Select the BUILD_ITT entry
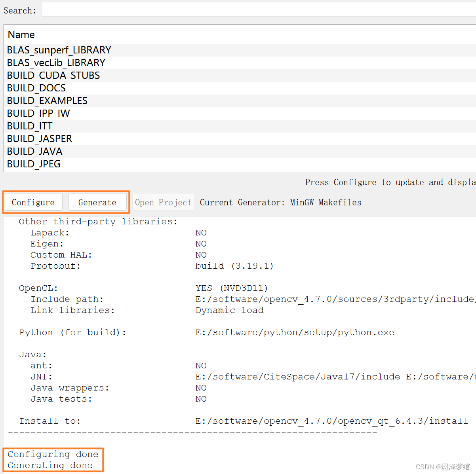This screenshot has width=476, height=474. (x=29, y=126)
